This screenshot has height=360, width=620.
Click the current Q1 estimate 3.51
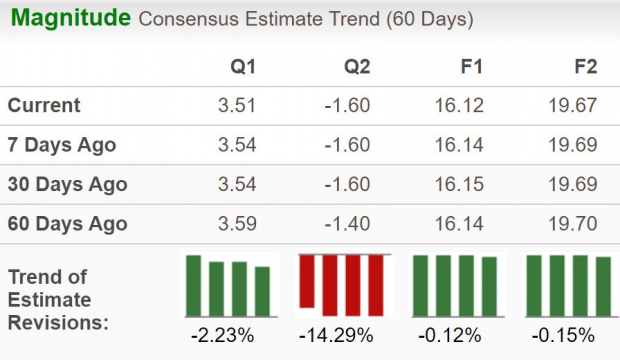pyautogui.click(x=237, y=106)
